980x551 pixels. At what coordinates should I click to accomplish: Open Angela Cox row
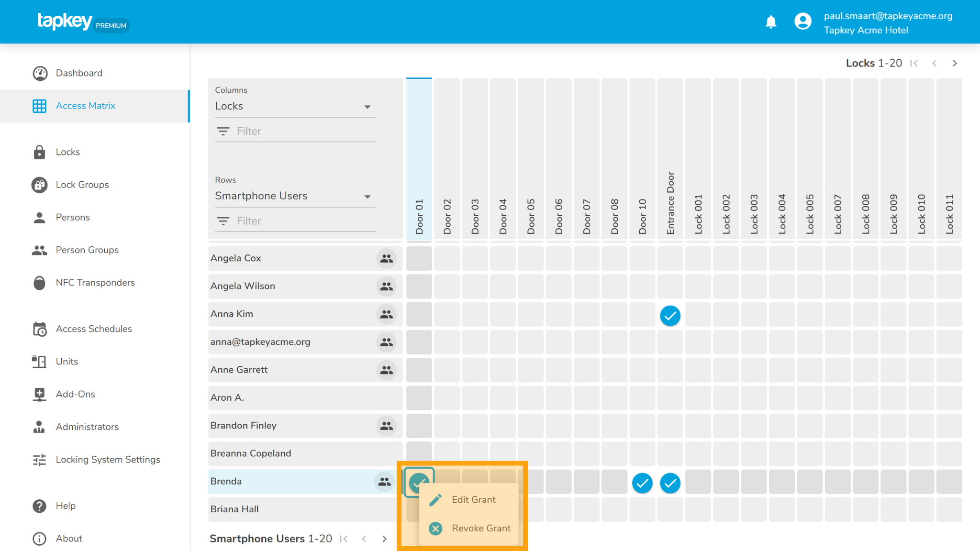pos(305,258)
